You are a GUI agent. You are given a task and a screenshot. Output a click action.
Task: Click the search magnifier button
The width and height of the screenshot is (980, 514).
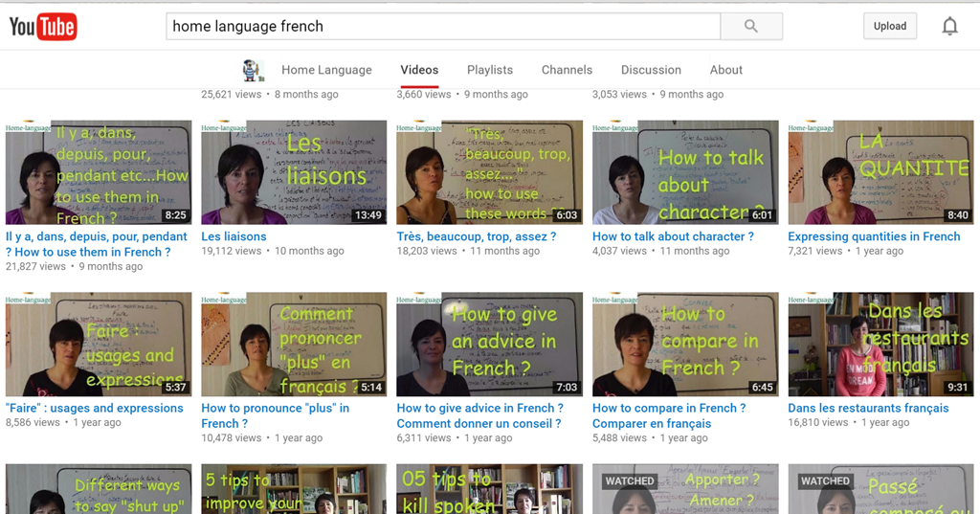coord(751,26)
